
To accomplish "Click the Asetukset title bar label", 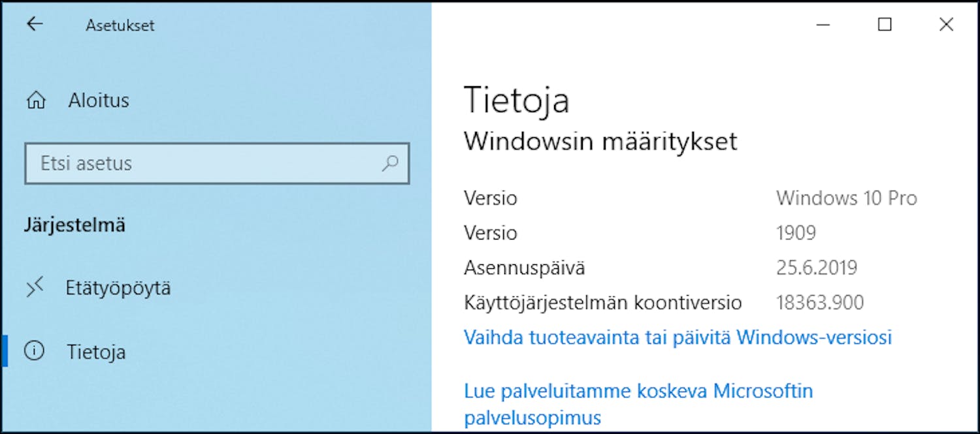I will (119, 25).
